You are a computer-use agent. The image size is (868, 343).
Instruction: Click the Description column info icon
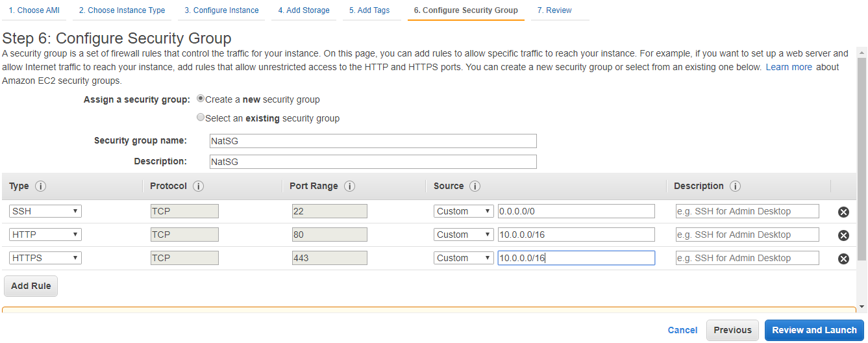735,186
